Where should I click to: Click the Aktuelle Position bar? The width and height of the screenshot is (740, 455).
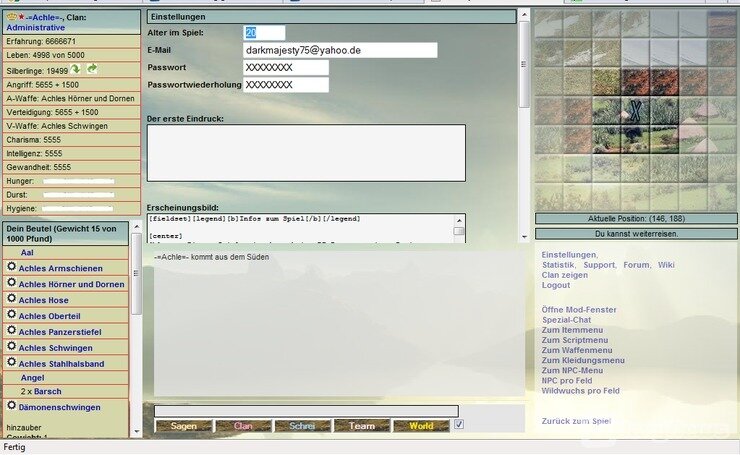636,219
